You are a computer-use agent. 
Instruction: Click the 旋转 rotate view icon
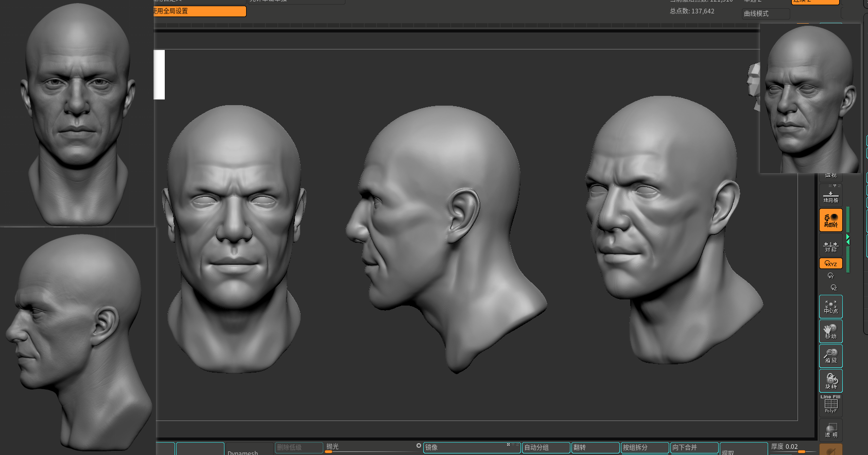[830, 381]
